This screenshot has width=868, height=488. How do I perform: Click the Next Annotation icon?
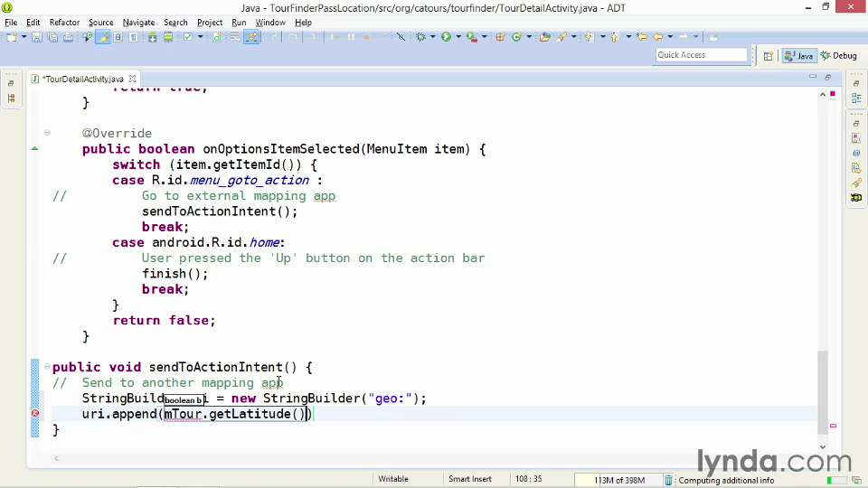coord(589,37)
